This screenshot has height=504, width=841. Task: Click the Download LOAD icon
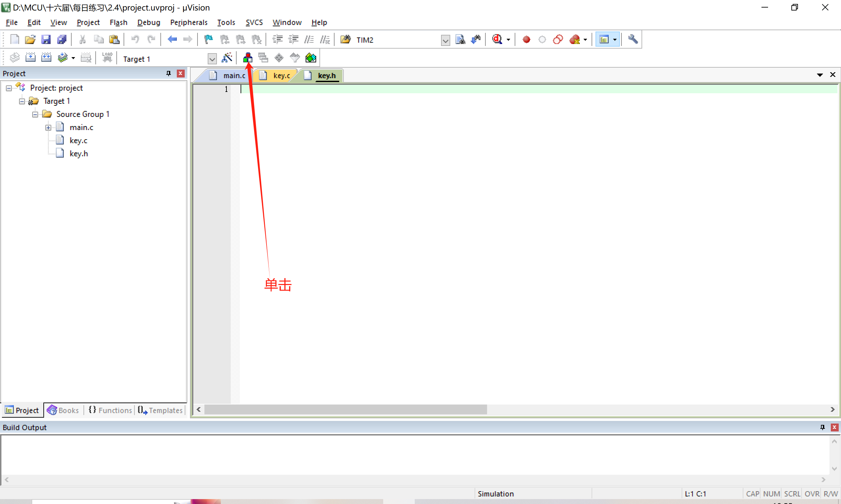click(x=107, y=58)
